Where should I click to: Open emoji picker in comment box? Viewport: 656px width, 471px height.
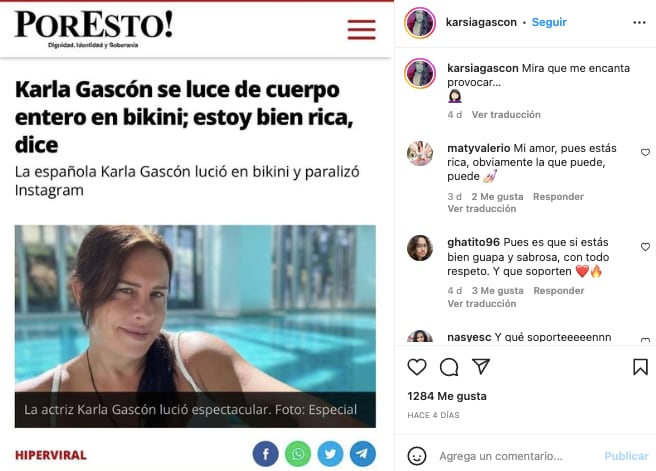[x=417, y=456]
